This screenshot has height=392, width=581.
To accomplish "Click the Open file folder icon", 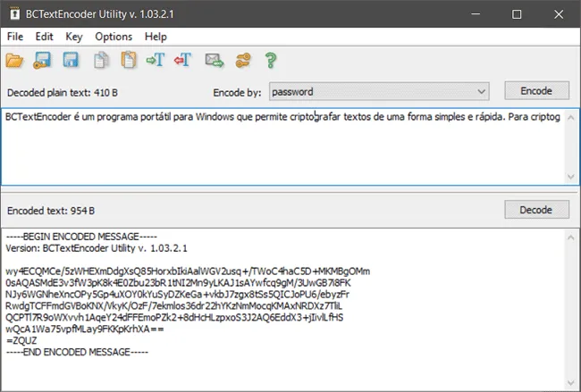I will [x=14, y=61].
